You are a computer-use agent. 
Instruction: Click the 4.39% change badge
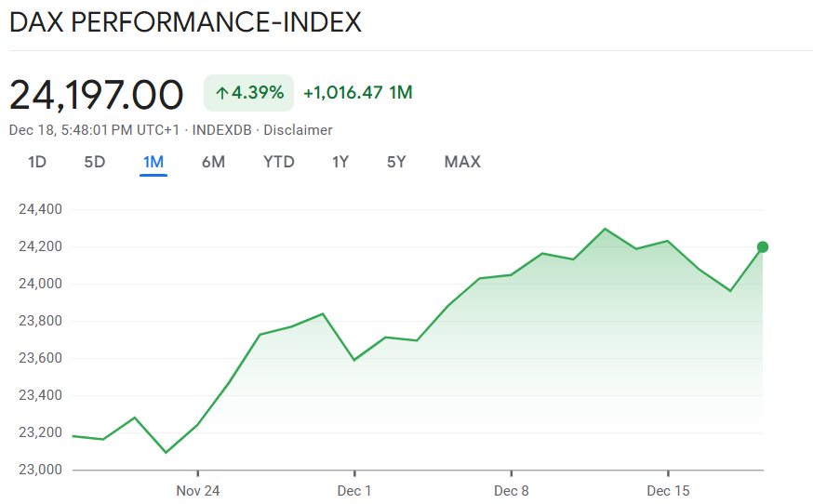pyautogui.click(x=249, y=93)
